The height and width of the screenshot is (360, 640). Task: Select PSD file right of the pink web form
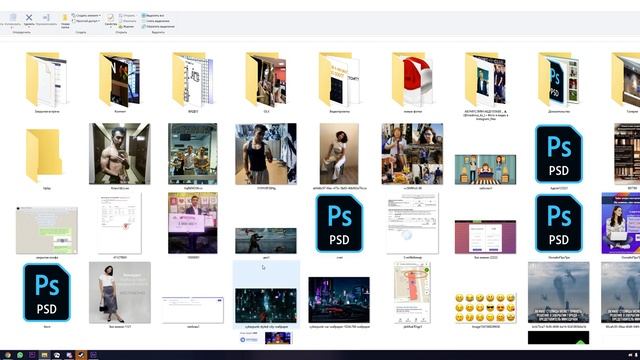click(x=558, y=223)
